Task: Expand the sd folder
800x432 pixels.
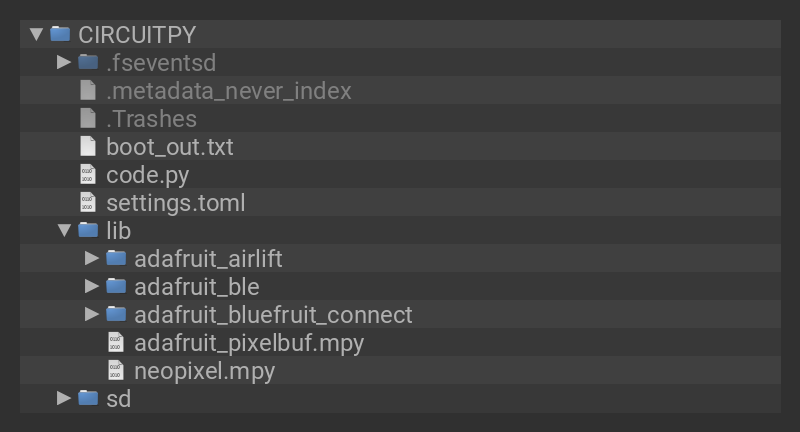Action: 64,398
